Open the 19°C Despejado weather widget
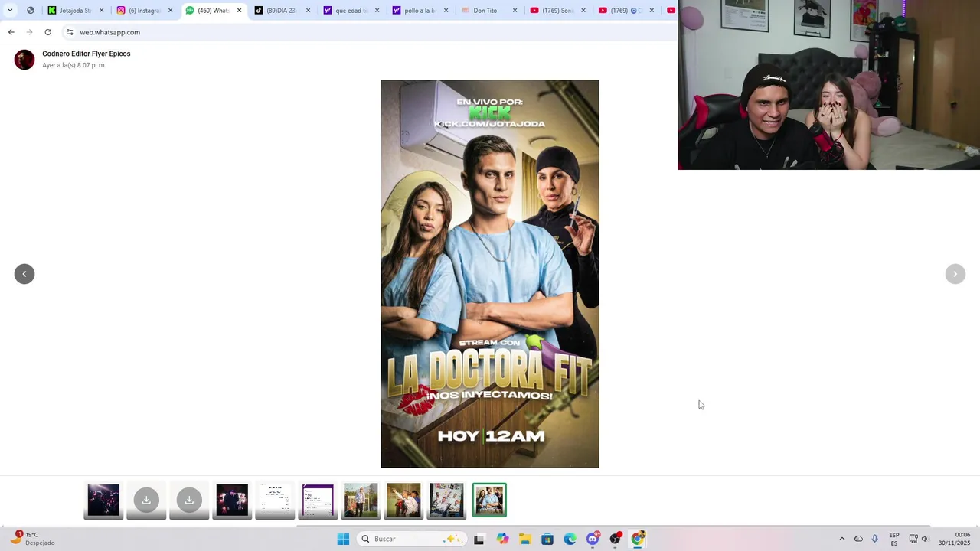This screenshot has width=980, height=551. coord(33,539)
